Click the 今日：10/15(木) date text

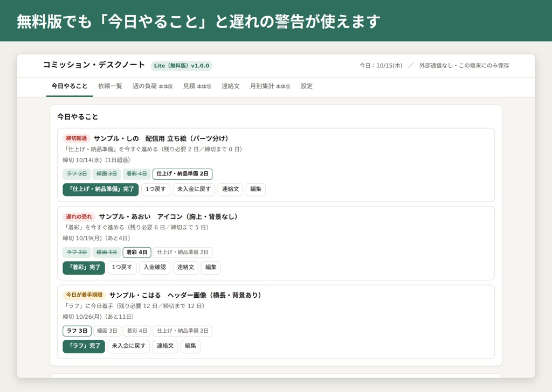pyautogui.click(x=381, y=66)
